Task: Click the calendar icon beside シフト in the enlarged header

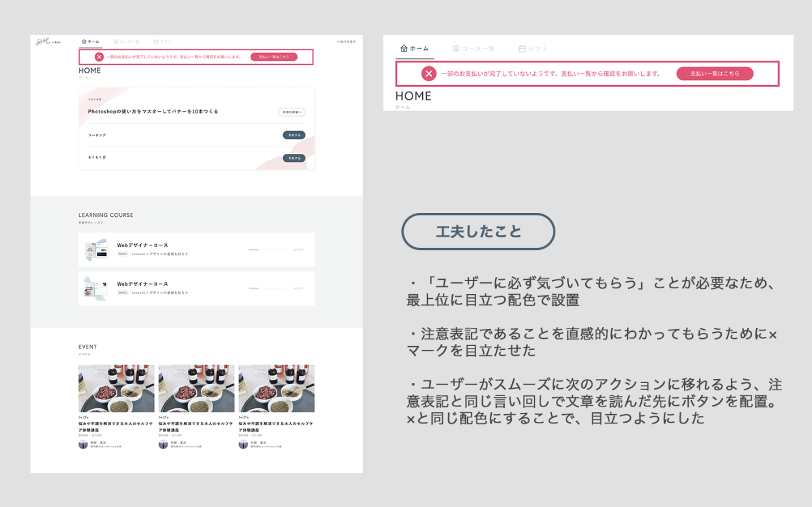Action: pos(522,49)
